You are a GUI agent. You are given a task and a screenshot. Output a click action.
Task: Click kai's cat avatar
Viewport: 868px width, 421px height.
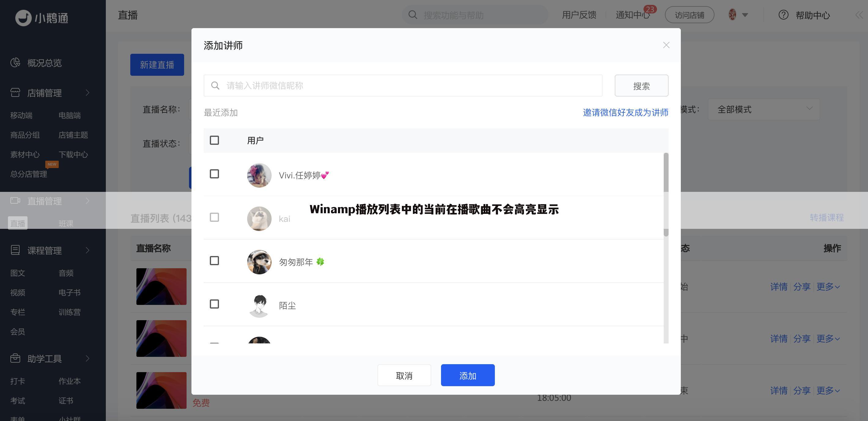pos(259,219)
